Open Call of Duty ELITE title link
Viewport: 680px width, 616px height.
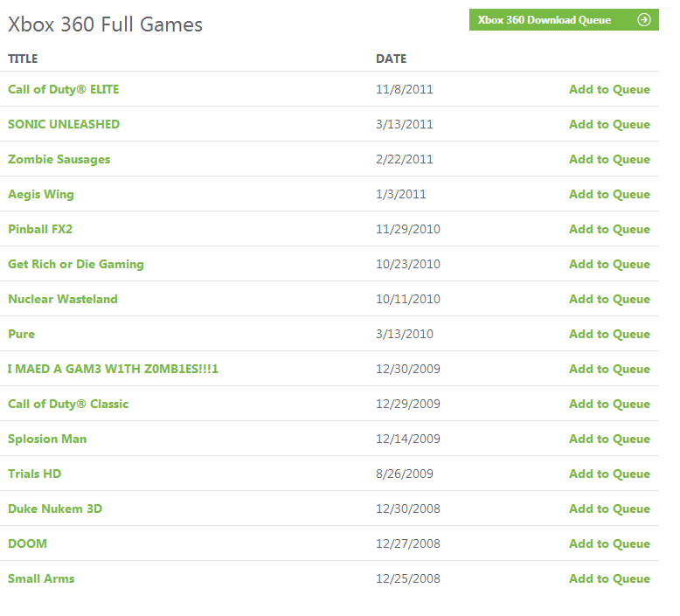point(63,89)
